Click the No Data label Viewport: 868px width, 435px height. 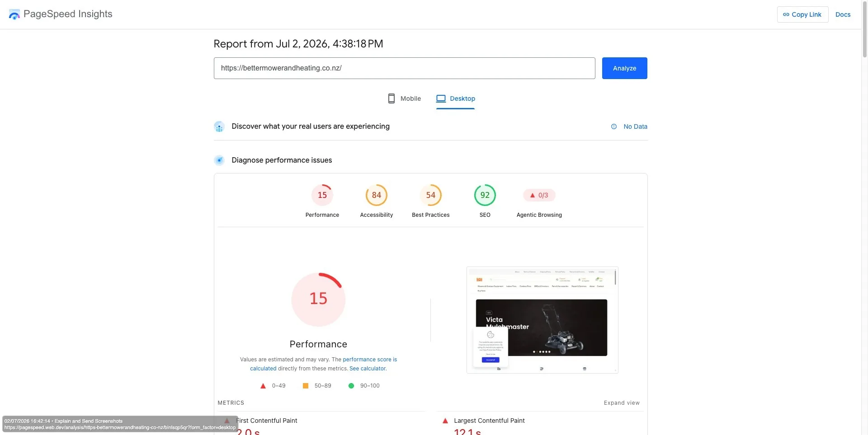635,126
